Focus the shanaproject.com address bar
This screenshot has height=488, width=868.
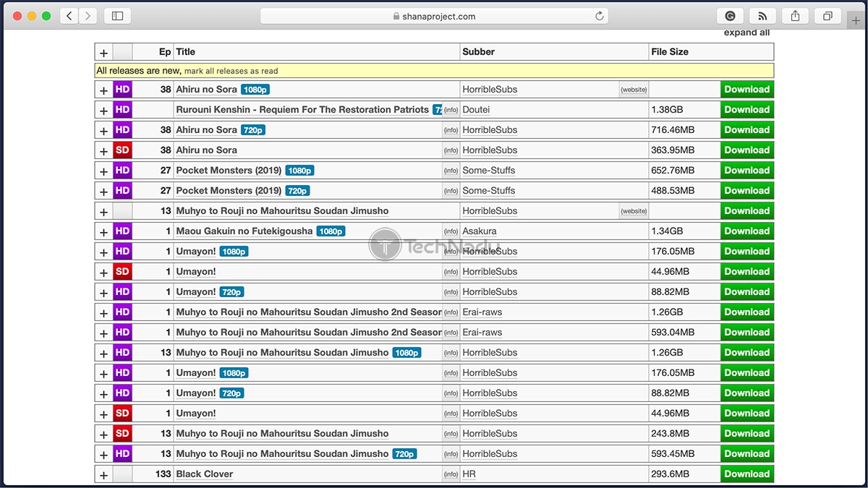[x=434, y=16]
